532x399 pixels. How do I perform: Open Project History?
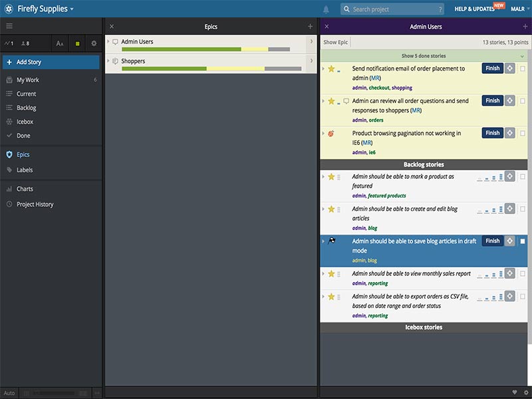click(x=35, y=204)
